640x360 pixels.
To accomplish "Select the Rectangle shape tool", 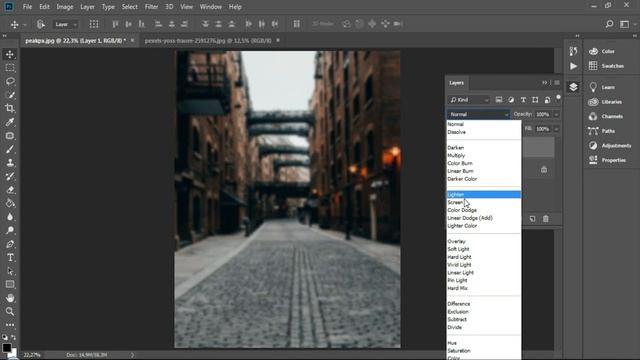I will pyautogui.click(x=10, y=284).
